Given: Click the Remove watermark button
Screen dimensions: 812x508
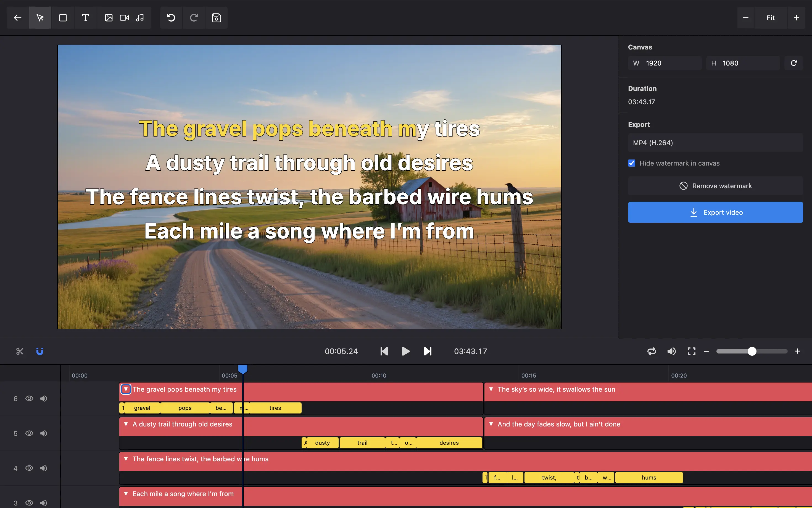Looking at the screenshot, I should point(715,186).
